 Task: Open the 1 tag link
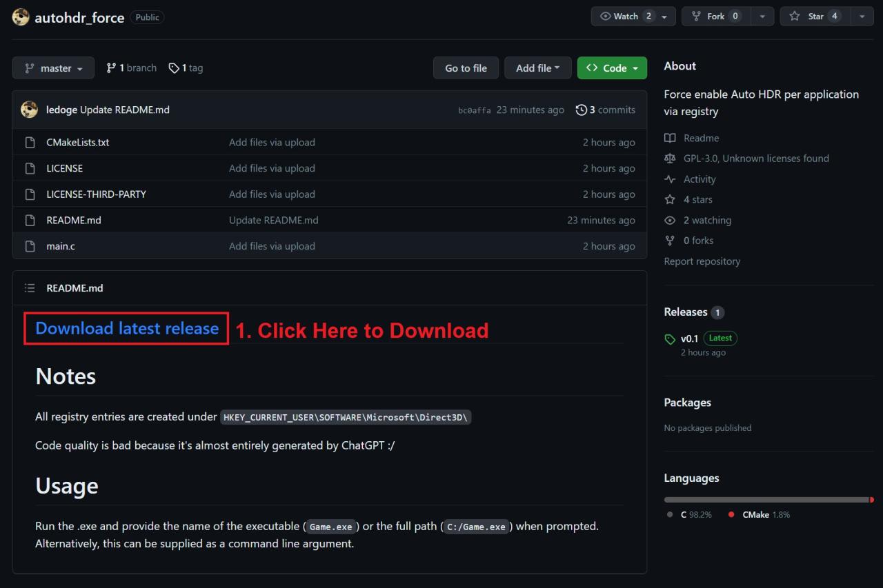pos(186,68)
